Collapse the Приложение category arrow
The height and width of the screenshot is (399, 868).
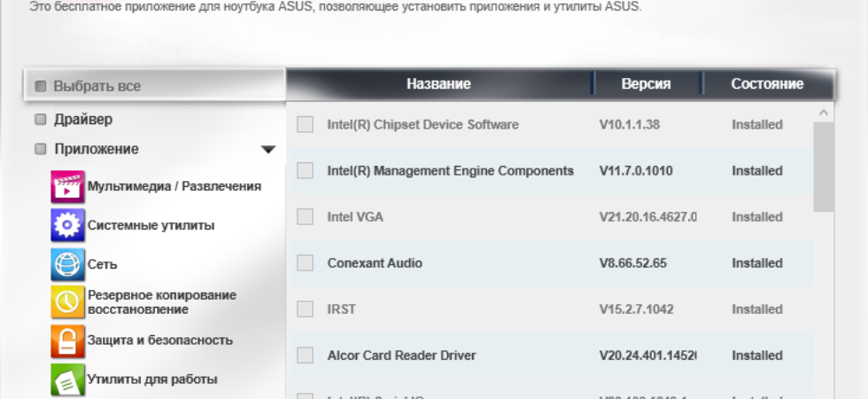268,150
